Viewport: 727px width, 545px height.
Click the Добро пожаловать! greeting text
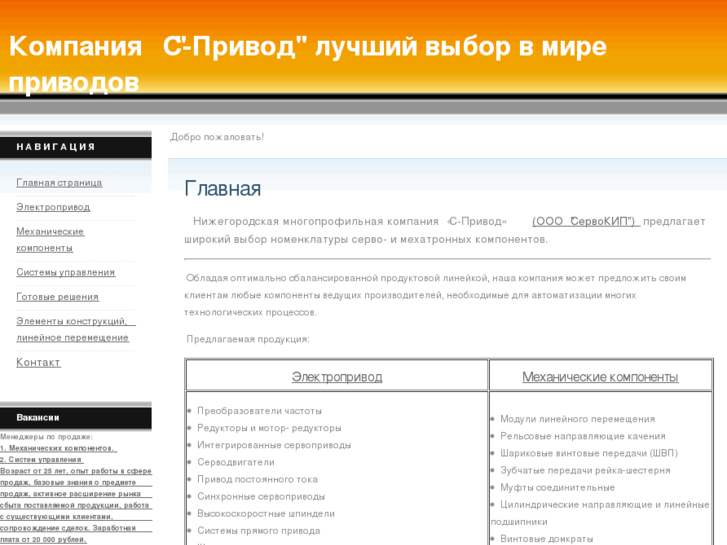coord(217,137)
